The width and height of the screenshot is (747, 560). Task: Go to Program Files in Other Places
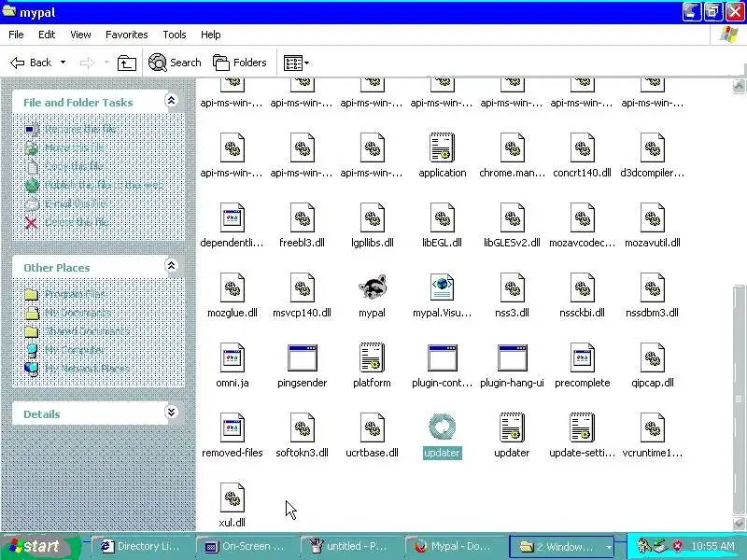(x=75, y=294)
